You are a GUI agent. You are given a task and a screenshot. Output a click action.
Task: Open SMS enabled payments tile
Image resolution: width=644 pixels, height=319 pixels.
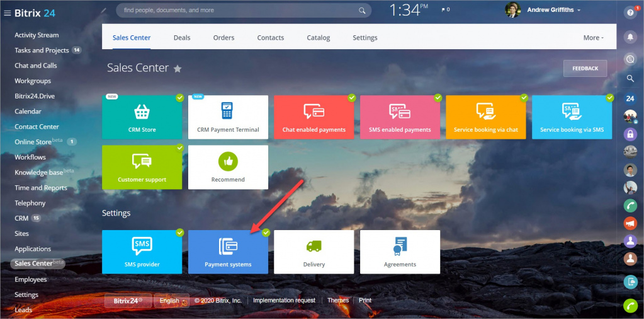pyautogui.click(x=400, y=117)
